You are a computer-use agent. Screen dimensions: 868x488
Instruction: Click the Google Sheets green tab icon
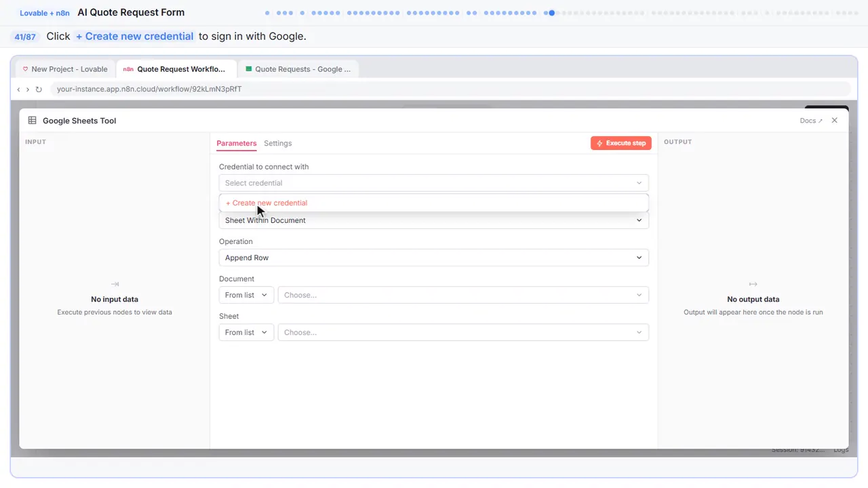click(249, 69)
